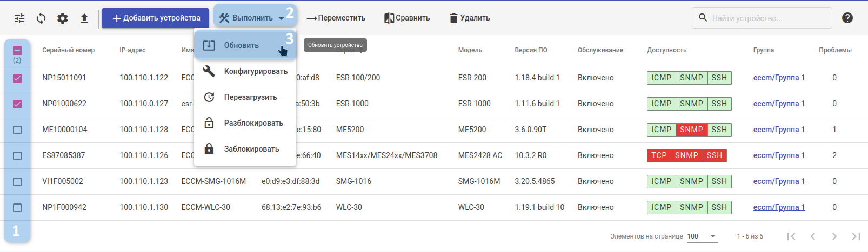This screenshot has width=868, height=252.
Task: Go to the next page arrow
Action: tap(834, 236)
